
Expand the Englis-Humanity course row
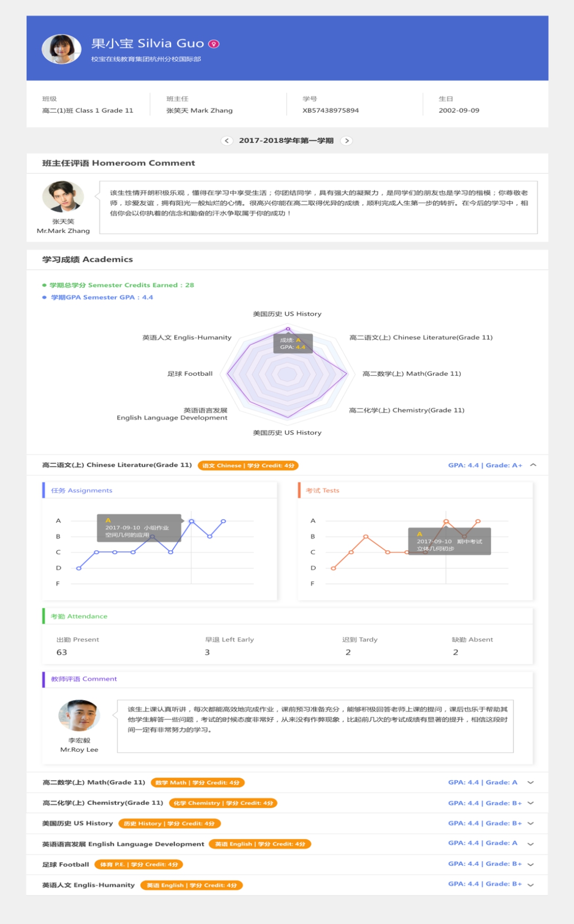coord(530,885)
